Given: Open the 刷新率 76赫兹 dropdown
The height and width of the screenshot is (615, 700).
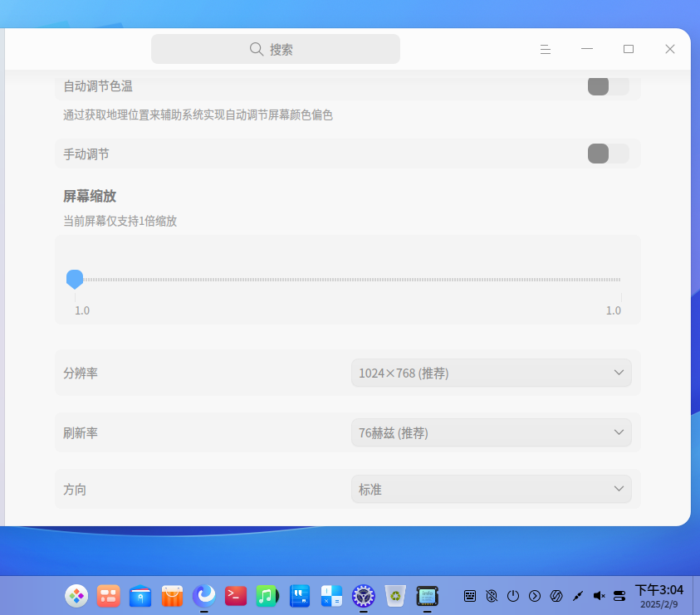Looking at the screenshot, I should pyautogui.click(x=491, y=432).
